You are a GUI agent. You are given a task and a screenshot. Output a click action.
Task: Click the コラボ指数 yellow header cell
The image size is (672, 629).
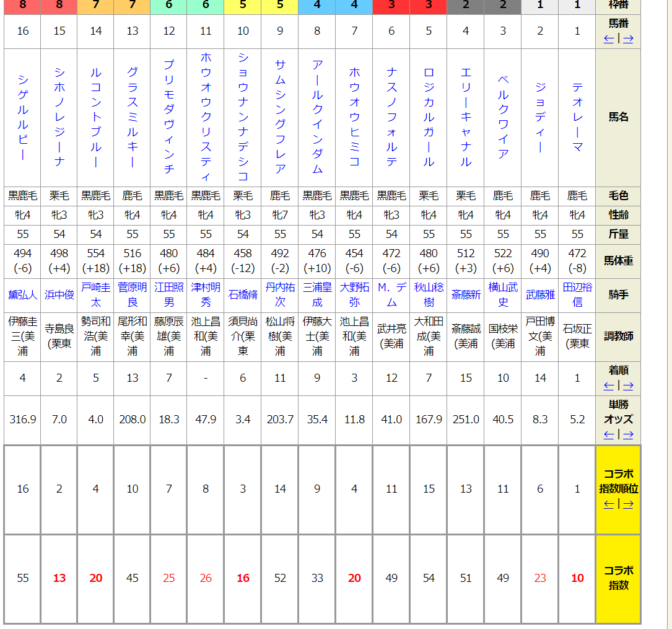[618, 578]
